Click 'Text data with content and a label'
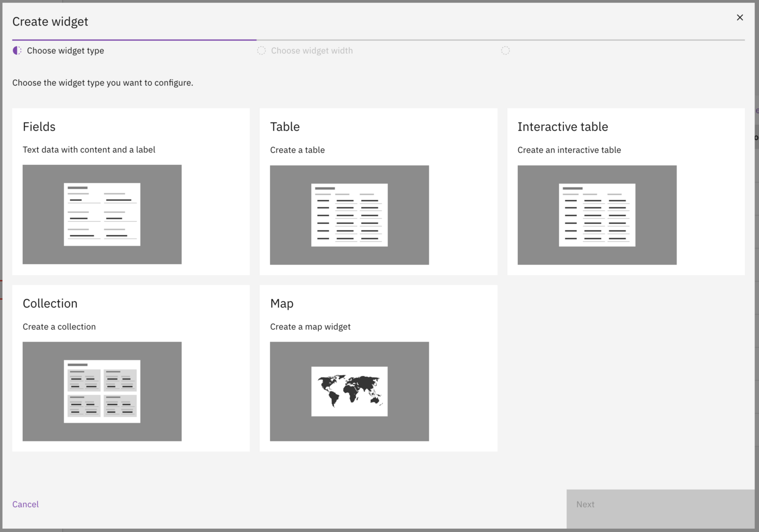The width and height of the screenshot is (759, 532). 89,150
